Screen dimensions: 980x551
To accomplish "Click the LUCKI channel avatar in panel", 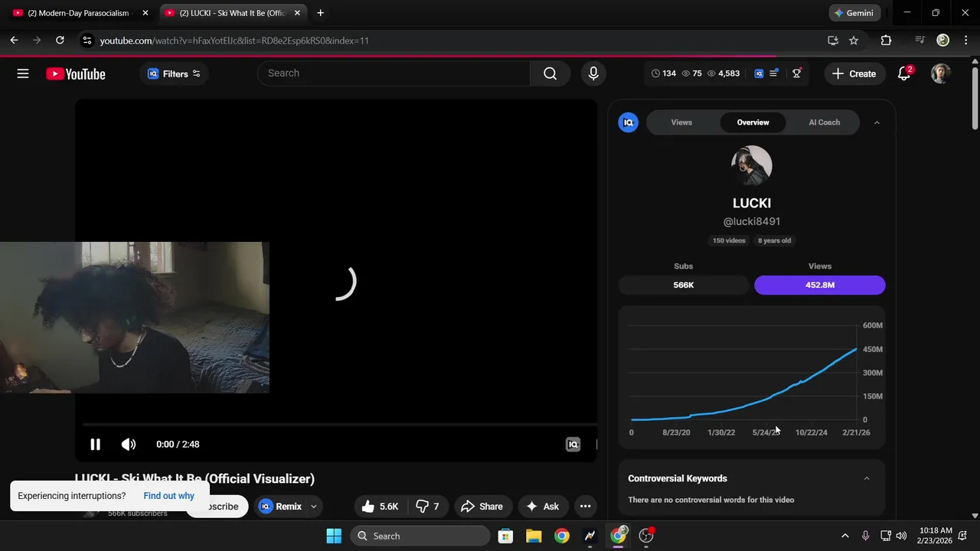I will point(752,165).
